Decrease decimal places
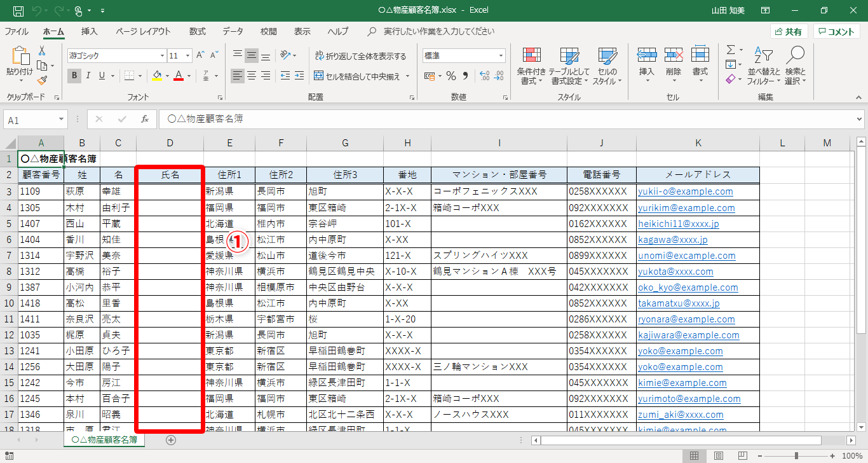The height and width of the screenshot is (463, 868). [x=498, y=76]
